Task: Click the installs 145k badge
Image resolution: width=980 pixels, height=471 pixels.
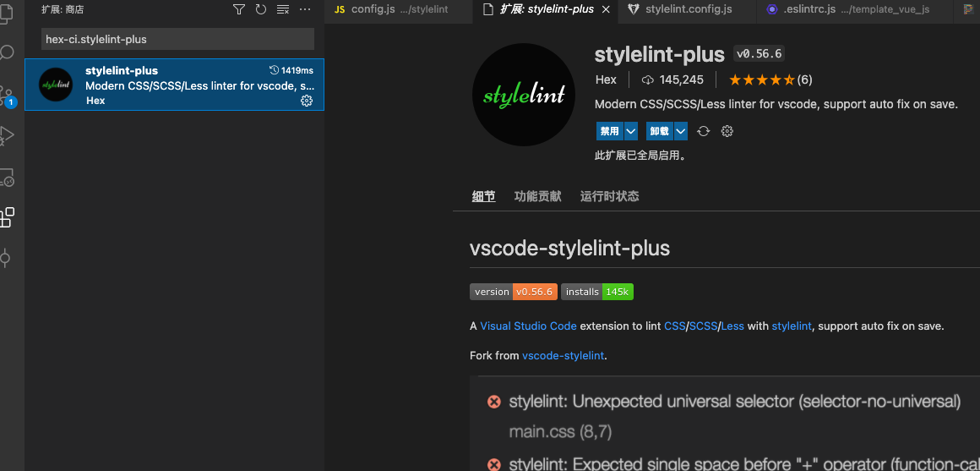Action: [x=597, y=292]
